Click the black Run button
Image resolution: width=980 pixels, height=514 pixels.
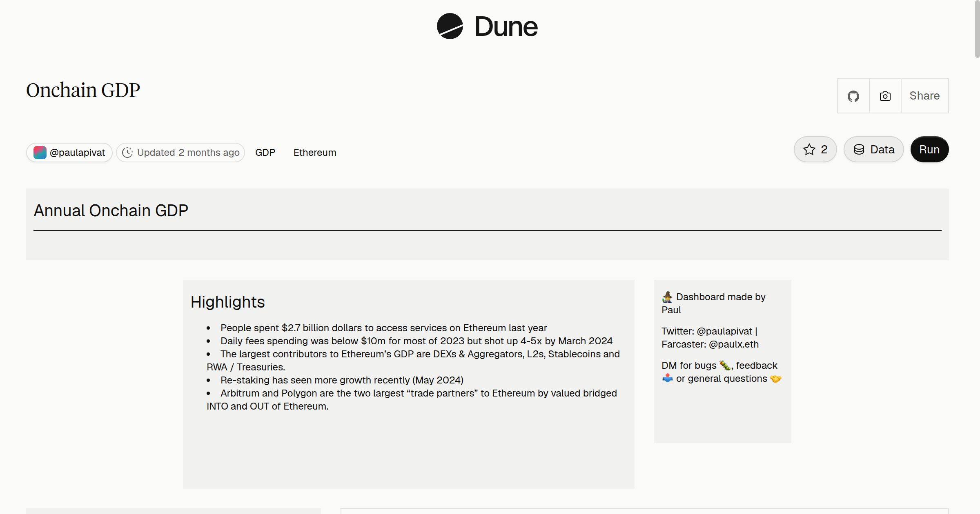pyautogui.click(x=929, y=149)
